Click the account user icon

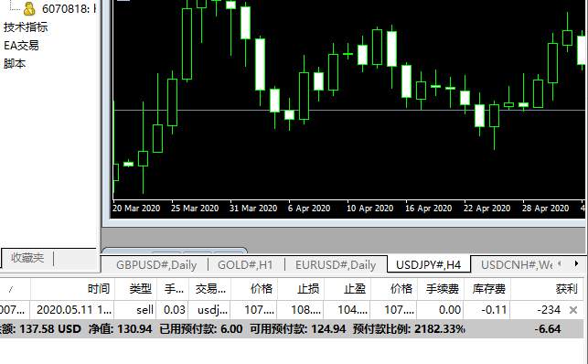point(29,8)
